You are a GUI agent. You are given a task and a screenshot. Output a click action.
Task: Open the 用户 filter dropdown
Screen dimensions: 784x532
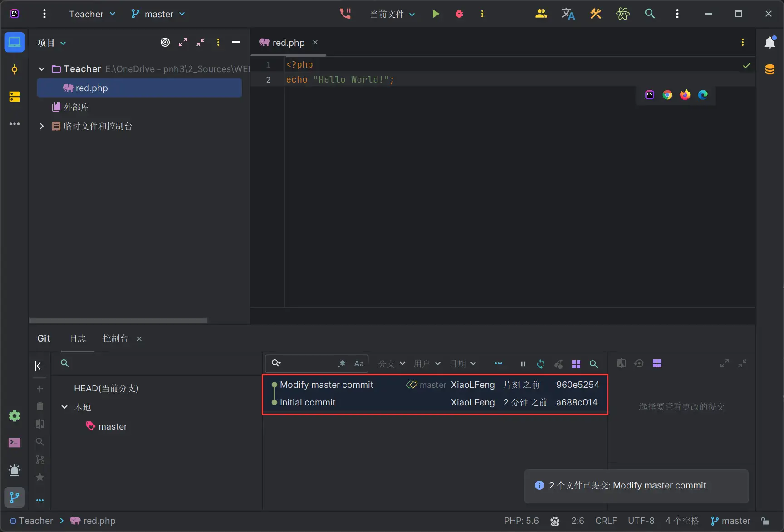coord(427,364)
